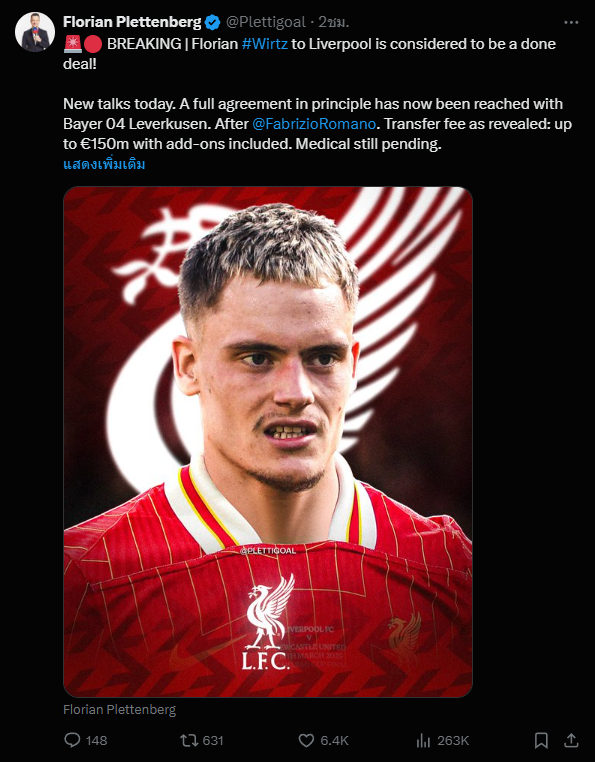This screenshot has height=762, width=595.
Task: Bookmark this tweet
Action: tap(541, 740)
